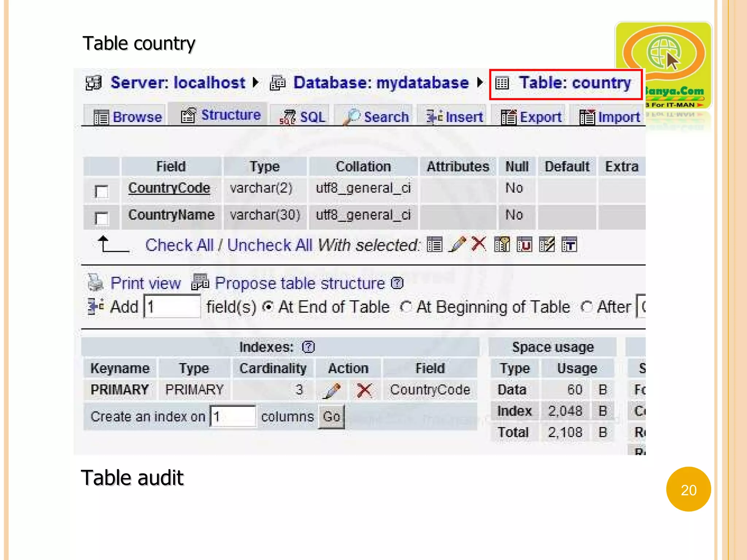The height and width of the screenshot is (560, 747).
Task: Click the Space usage header
Action: 553,347
